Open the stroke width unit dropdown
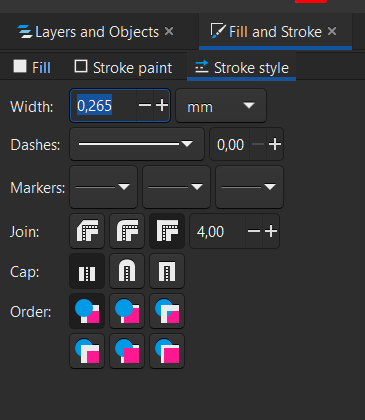 (221, 106)
